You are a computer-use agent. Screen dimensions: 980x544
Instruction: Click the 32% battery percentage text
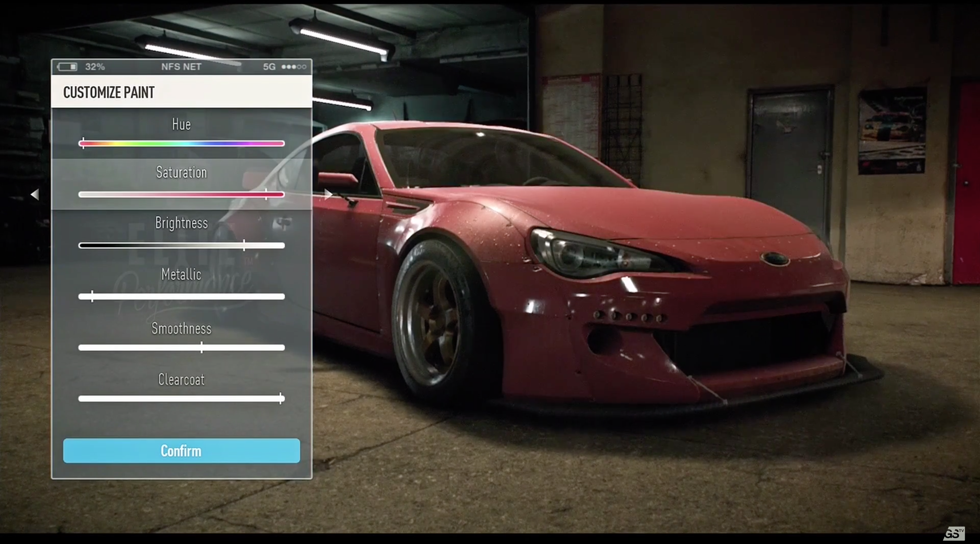tap(95, 66)
